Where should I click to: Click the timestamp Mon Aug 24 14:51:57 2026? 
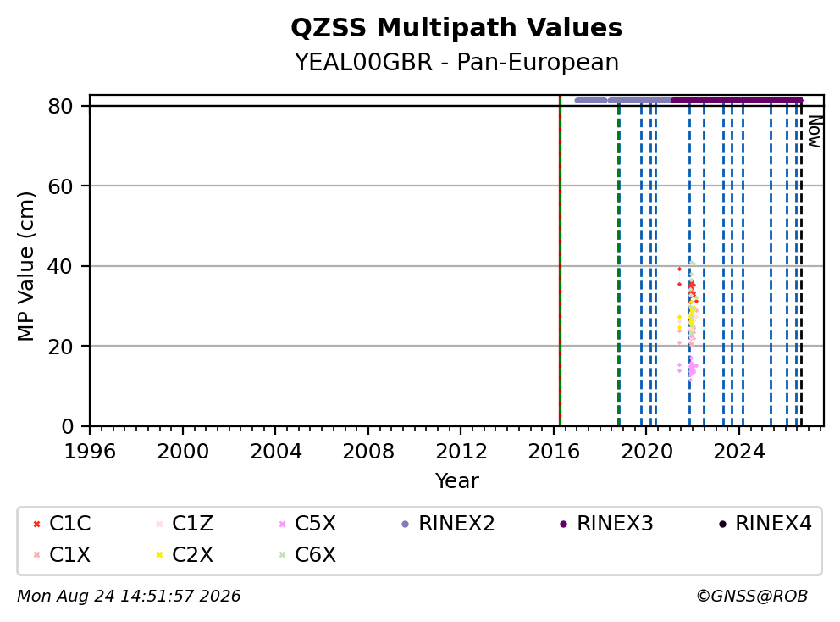click(129, 596)
